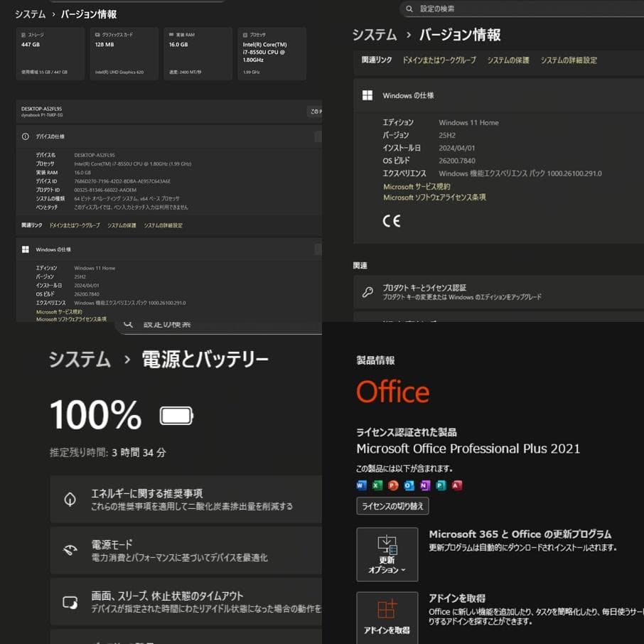Click device ID value 7686D270-7196-42D2-BDBA-AE957C643A6E
This screenshot has width=644, height=644.
[x=122, y=181]
